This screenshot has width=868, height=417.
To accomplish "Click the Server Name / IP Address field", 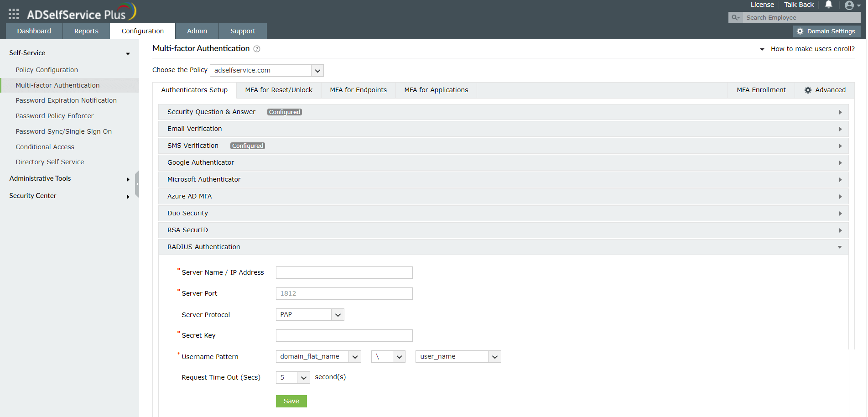I will point(344,273).
